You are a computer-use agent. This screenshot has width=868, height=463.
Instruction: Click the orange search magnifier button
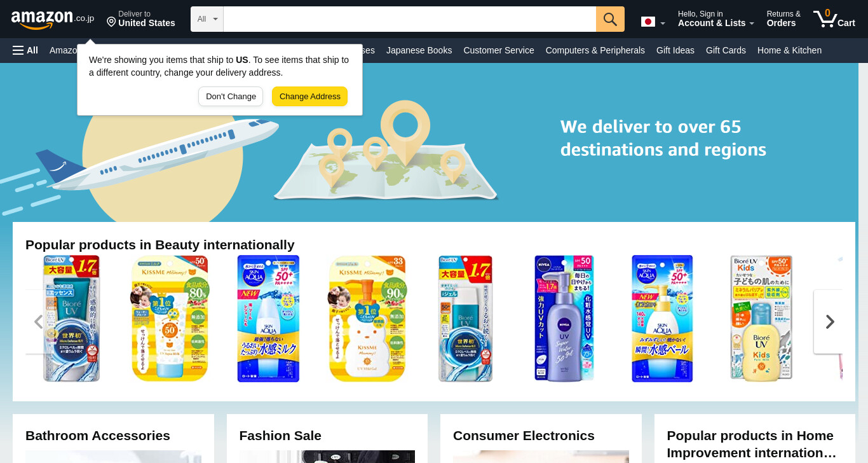(610, 19)
